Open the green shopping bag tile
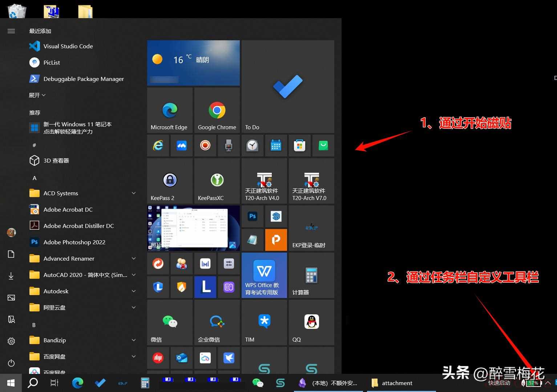Image resolution: width=557 pixels, height=392 pixels. (323, 146)
